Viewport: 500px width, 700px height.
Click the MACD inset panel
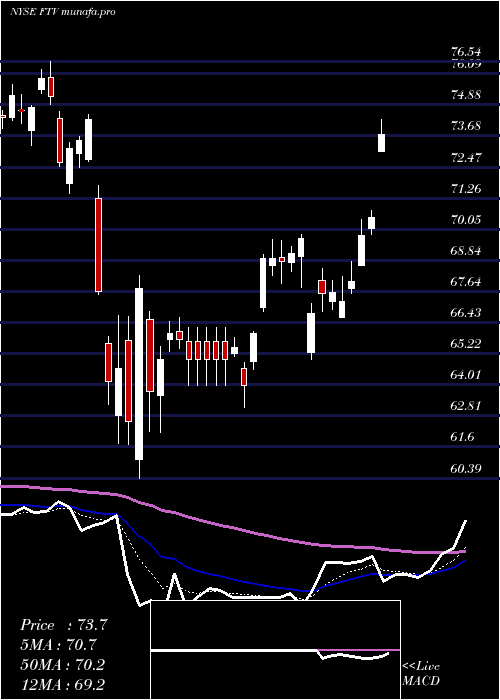click(275, 650)
